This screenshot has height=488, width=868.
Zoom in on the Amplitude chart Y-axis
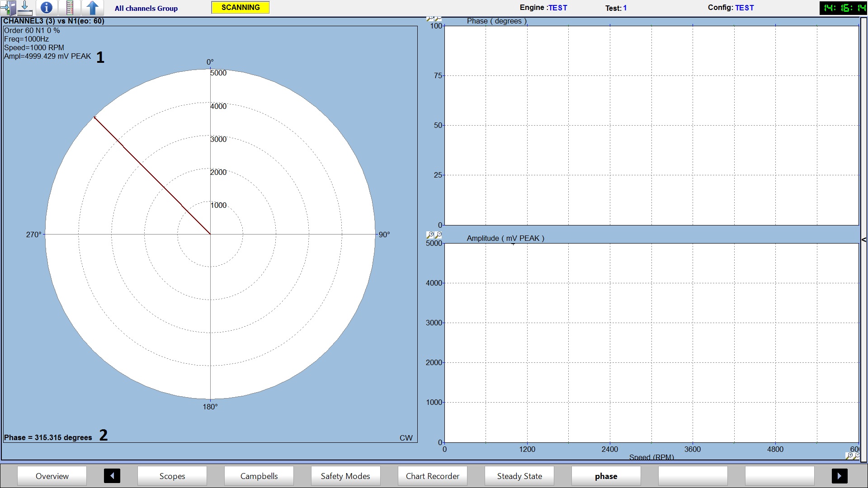point(430,235)
